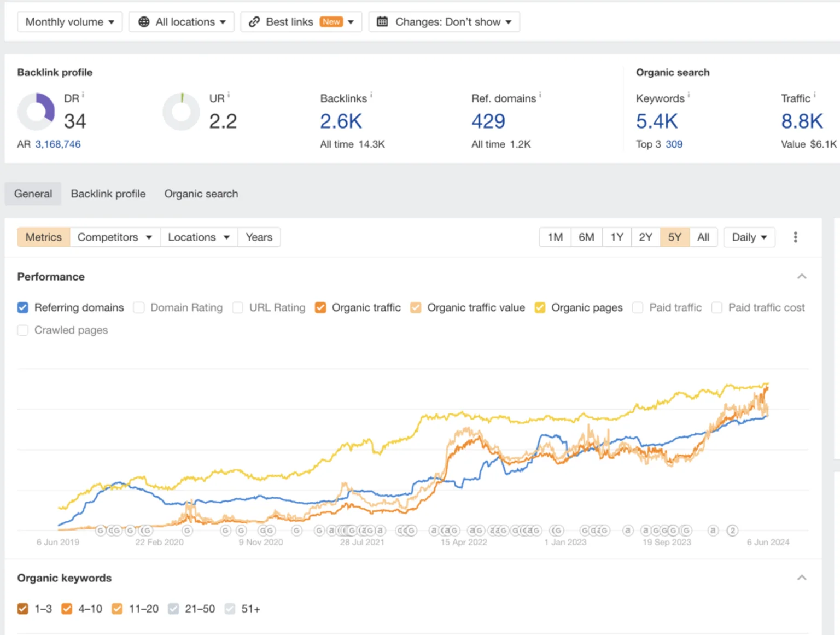Collapse the Performance section chevron

pos(802,276)
